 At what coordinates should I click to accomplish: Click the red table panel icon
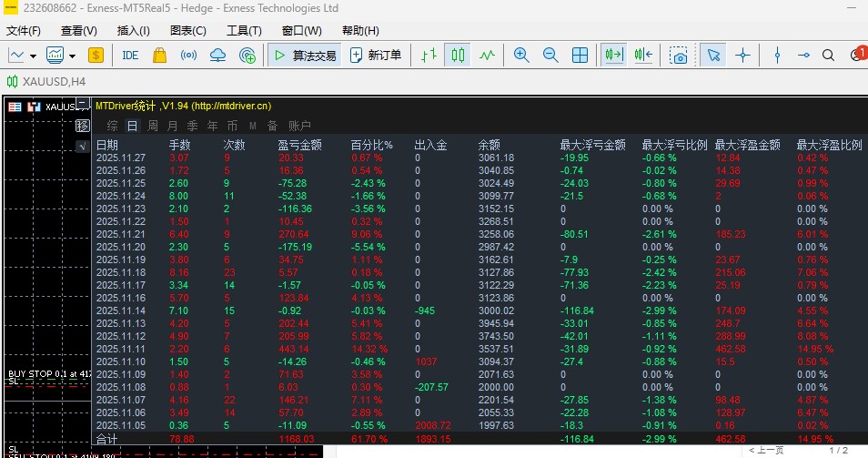(x=15, y=107)
